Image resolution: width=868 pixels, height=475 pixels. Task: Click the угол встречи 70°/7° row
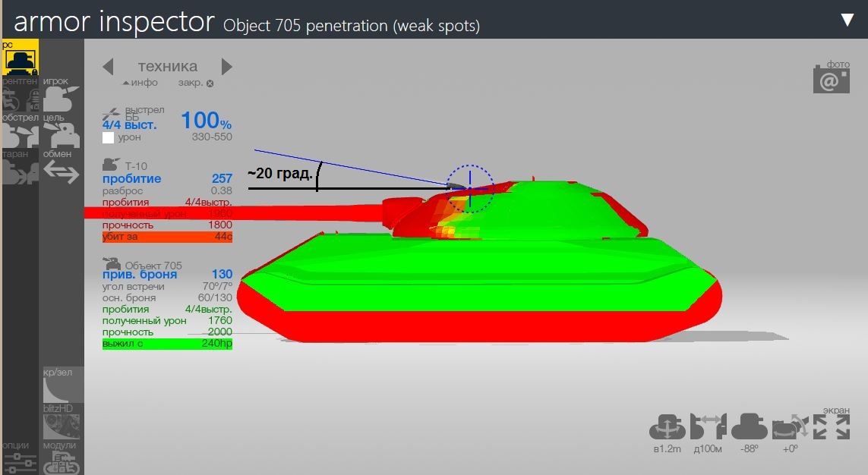167,286
